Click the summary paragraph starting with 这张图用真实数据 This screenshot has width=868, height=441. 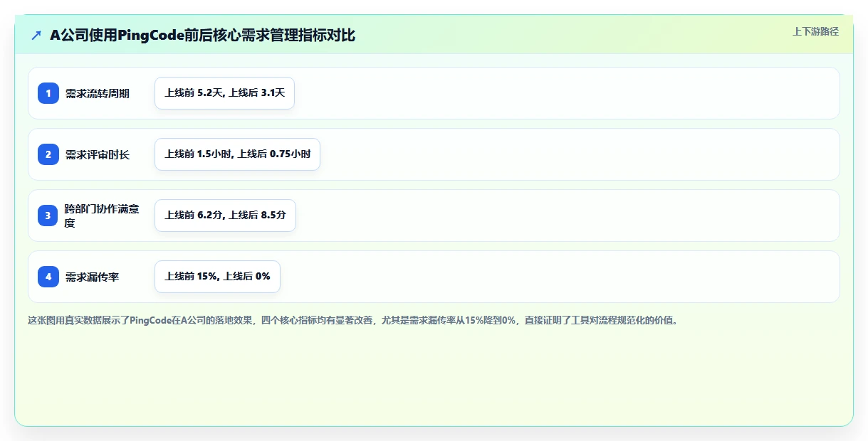tap(354, 320)
